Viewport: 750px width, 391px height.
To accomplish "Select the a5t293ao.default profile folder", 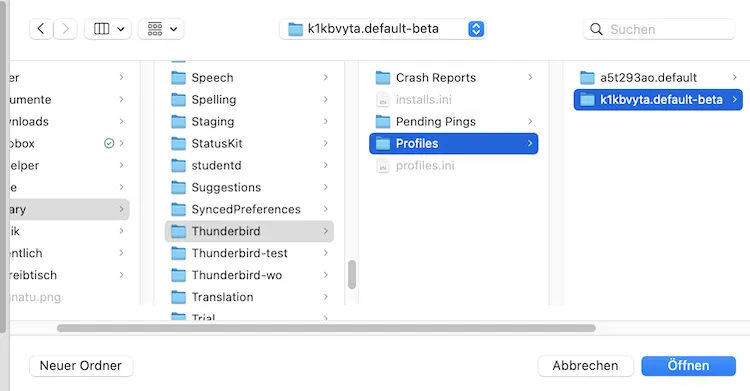I will (x=658, y=78).
